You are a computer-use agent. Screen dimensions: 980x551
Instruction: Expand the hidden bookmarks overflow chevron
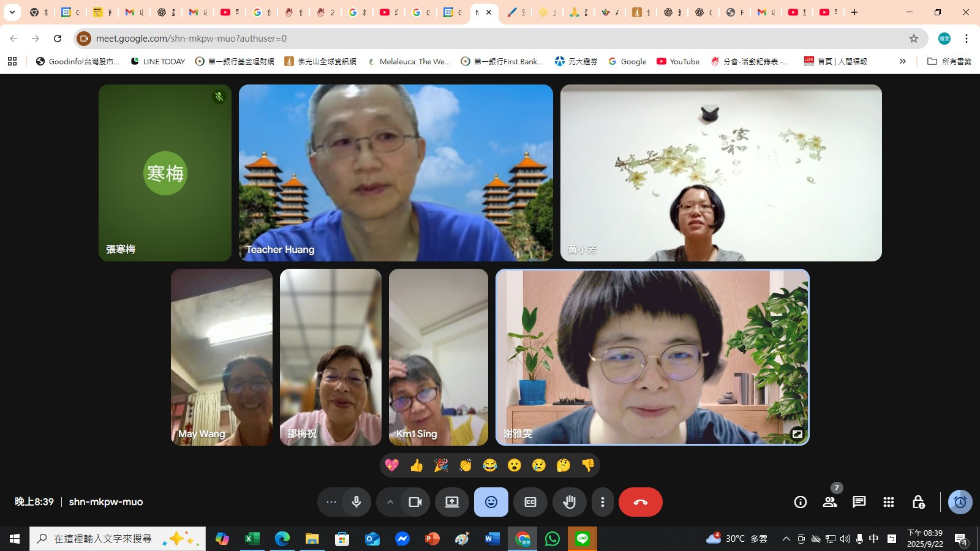coord(902,61)
